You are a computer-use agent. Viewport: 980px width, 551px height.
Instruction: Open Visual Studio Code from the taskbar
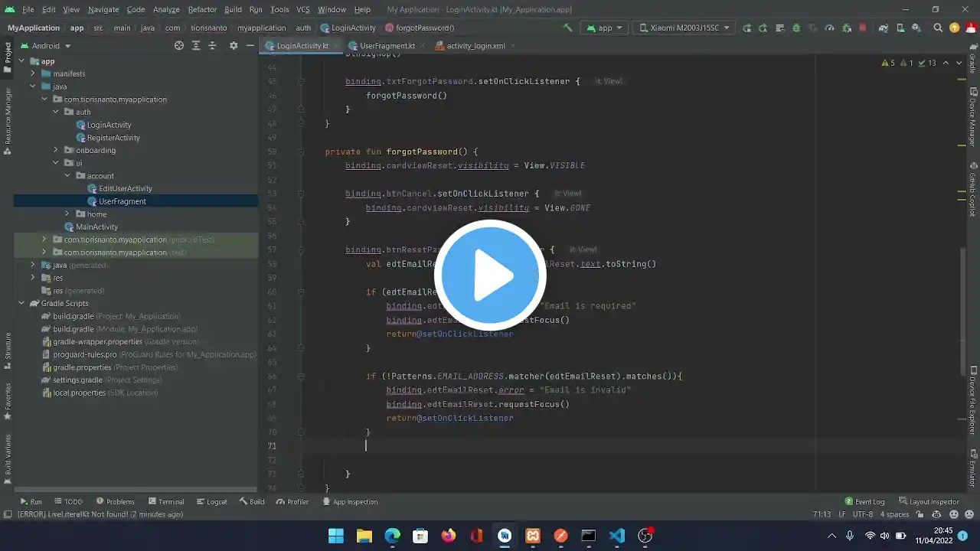point(617,536)
